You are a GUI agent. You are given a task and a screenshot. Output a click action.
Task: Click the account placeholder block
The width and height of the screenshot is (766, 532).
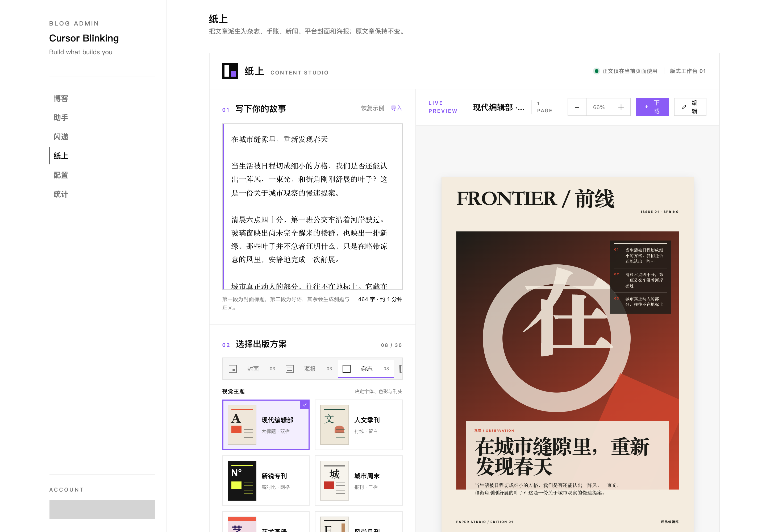coord(102,509)
